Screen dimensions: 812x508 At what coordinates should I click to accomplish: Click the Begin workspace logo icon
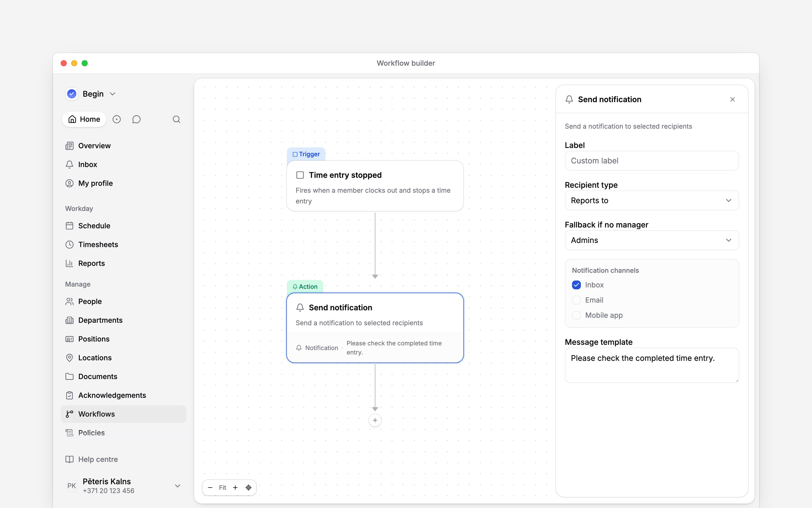point(72,94)
